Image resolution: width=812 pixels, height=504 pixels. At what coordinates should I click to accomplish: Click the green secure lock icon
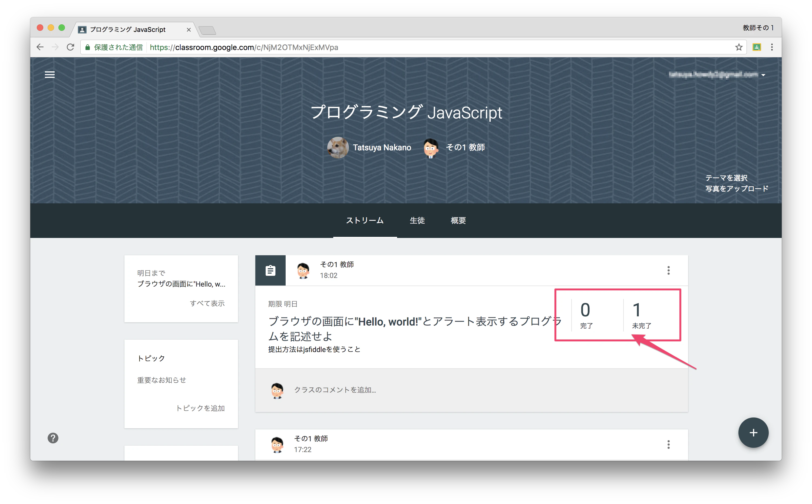point(87,47)
